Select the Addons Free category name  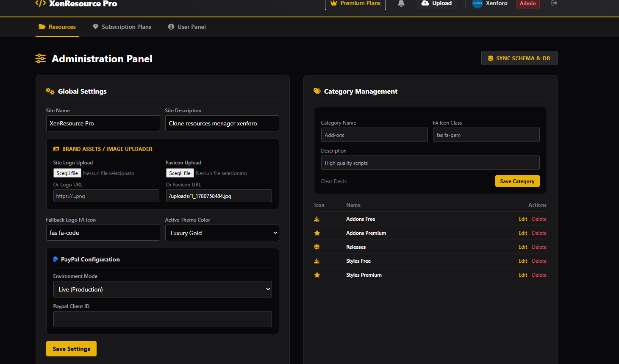[x=361, y=219]
